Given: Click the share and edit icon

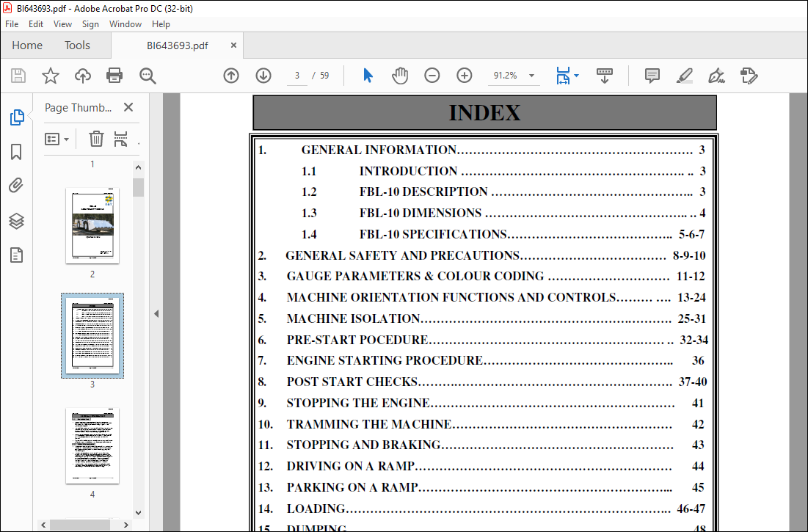Looking at the screenshot, I should 749,76.
